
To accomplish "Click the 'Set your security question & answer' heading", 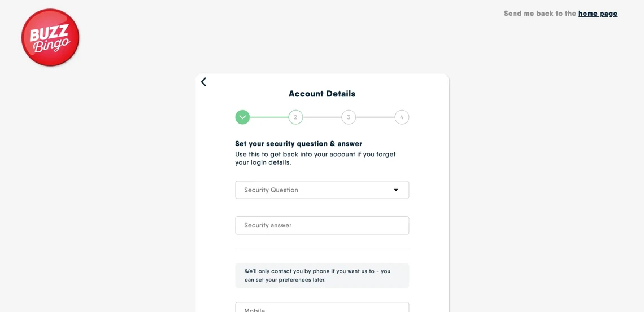I will [298, 144].
